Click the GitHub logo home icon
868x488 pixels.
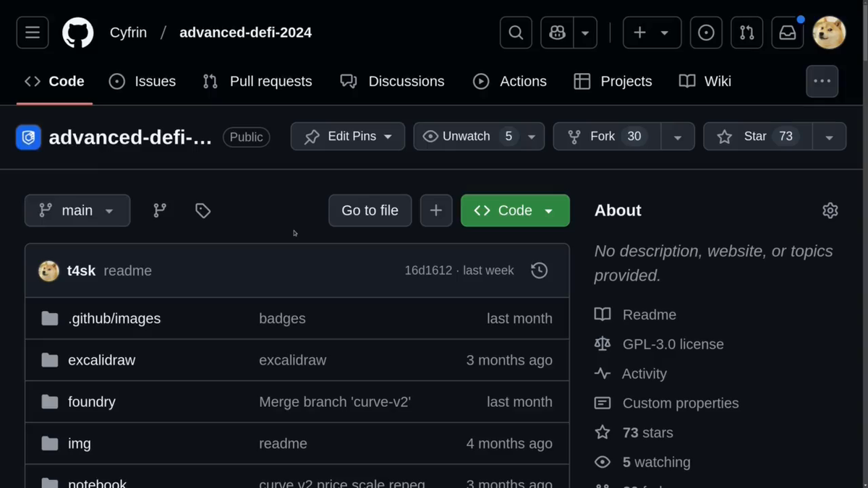(x=78, y=33)
